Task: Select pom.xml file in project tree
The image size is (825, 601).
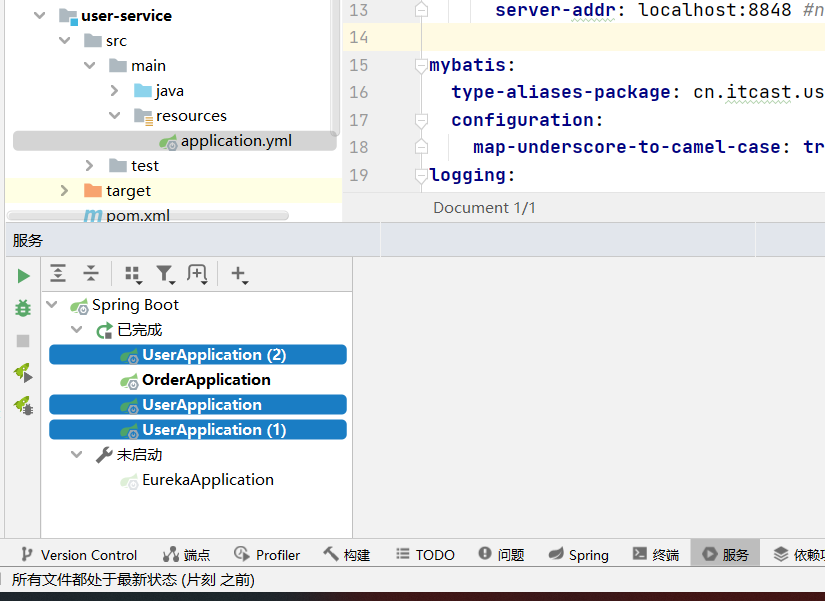Action: pyautogui.click(x=127, y=216)
